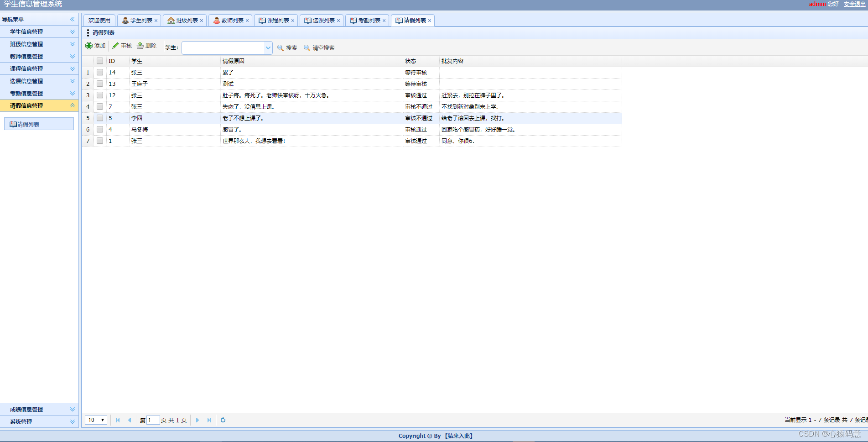This screenshot has width=868, height=442.
Task: Go to next page pagination icon
Action: [x=198, y=420]
